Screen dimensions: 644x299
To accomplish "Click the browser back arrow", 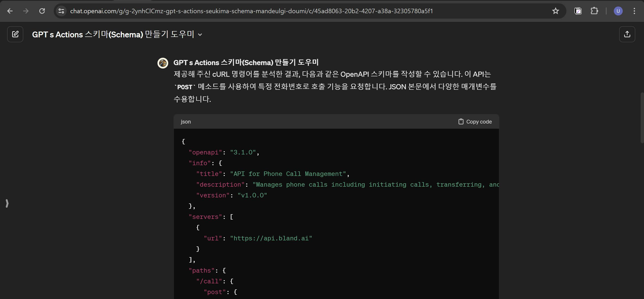I will tap(10, 11).
